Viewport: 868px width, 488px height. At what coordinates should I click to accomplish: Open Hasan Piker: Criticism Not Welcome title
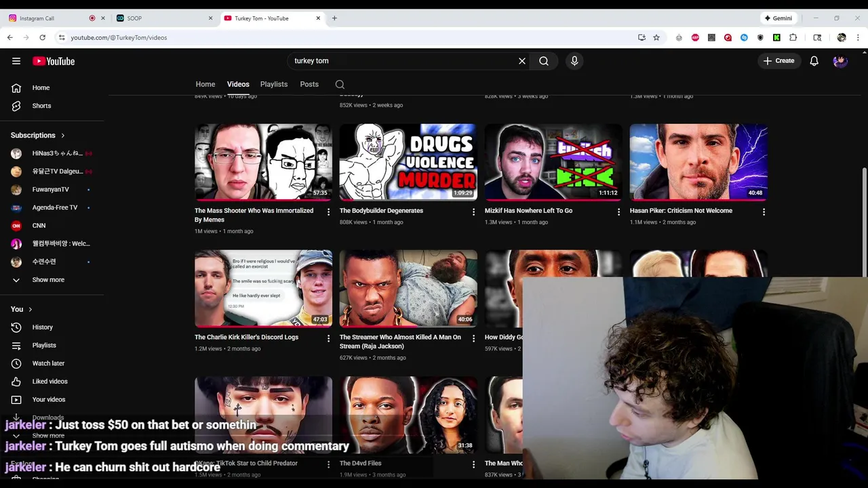(x=681, y=211)
